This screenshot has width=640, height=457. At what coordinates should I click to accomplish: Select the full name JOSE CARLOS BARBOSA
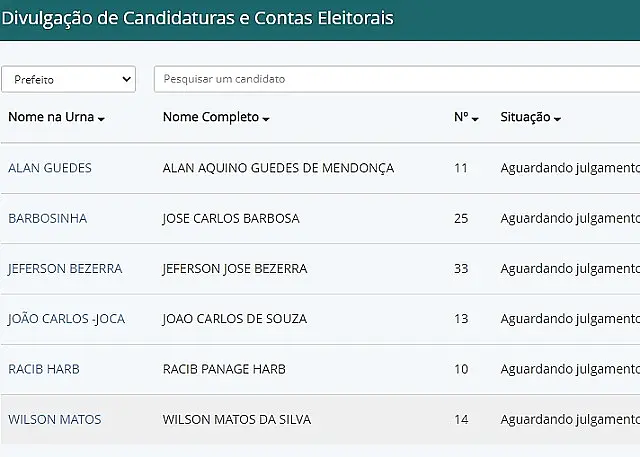tap(231, 218)
